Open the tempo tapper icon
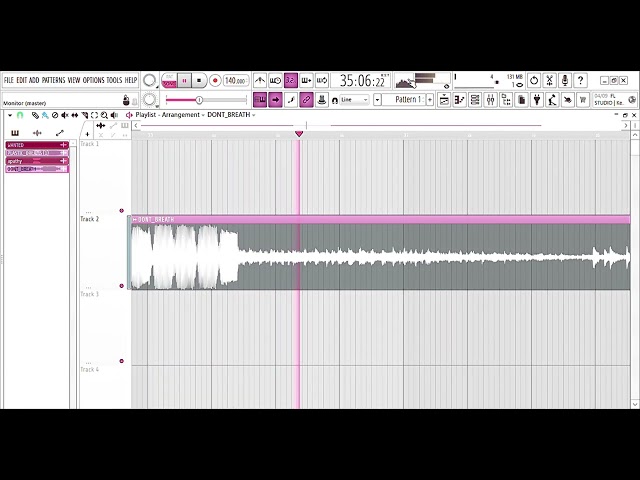Screen dimensions: 640x480 [552, 100]
